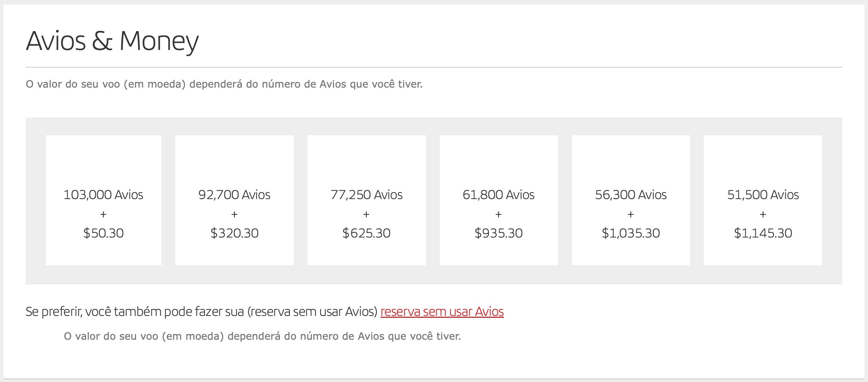Click the '77,250 Avios' label
Screen dimensions: 868x382
click(366, 195)
